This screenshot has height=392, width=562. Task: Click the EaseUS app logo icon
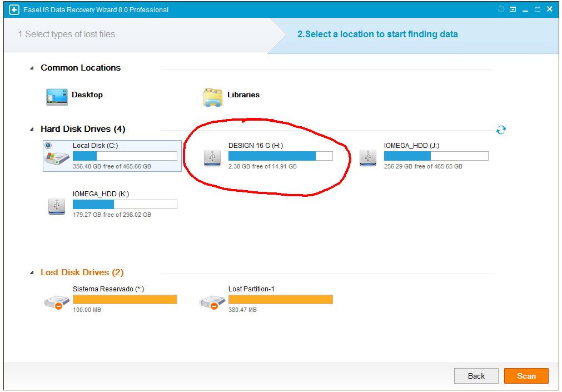coord(14,9)
